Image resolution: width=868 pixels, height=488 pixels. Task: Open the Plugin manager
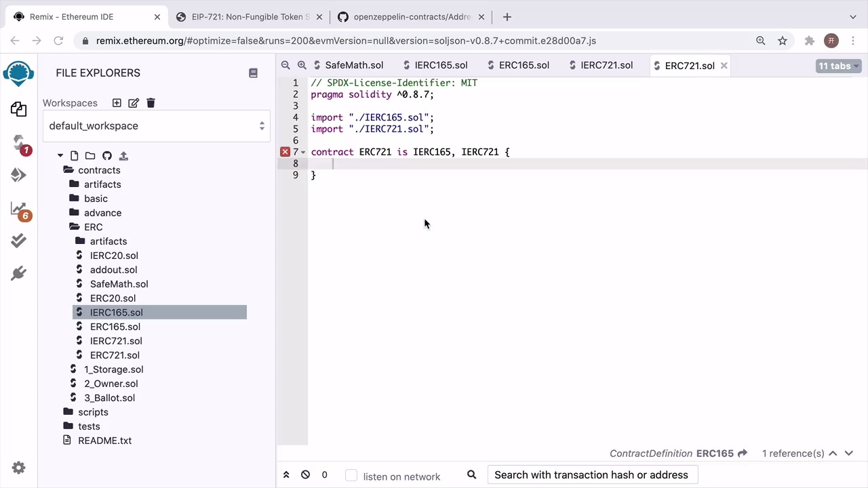(18, 273)
